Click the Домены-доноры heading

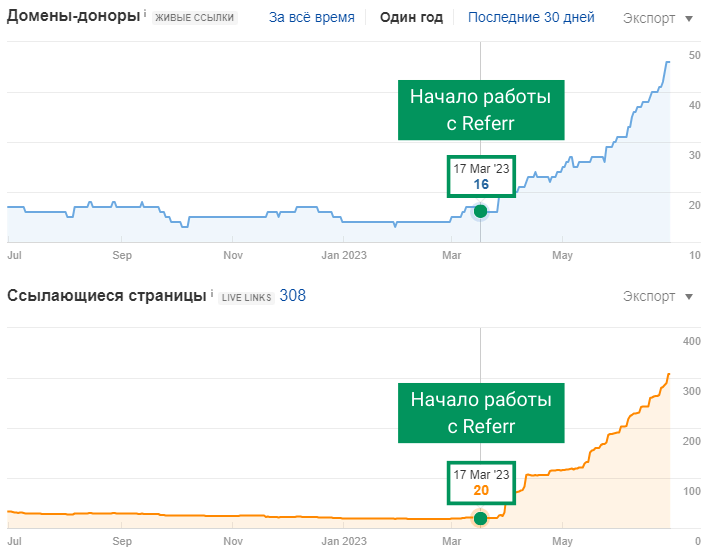pos(73,16)
